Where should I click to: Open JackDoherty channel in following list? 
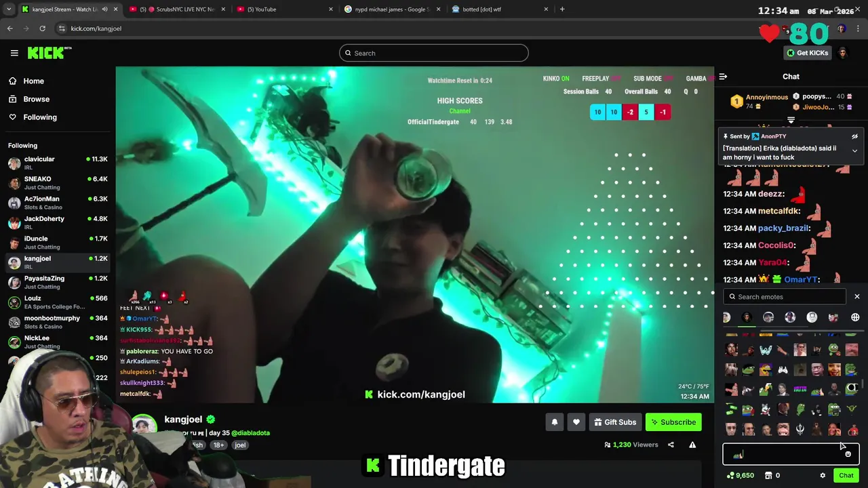coord(58,222)
